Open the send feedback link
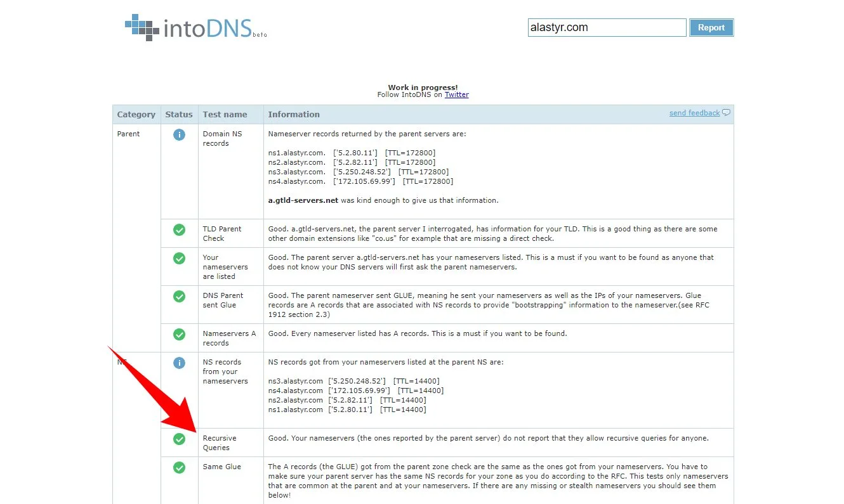 (x=694, y=113)
